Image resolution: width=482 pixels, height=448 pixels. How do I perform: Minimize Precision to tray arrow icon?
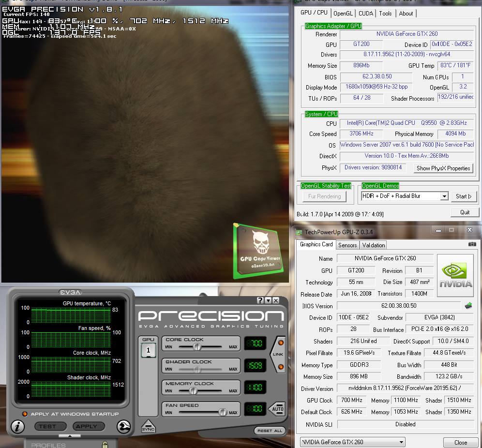268,300
